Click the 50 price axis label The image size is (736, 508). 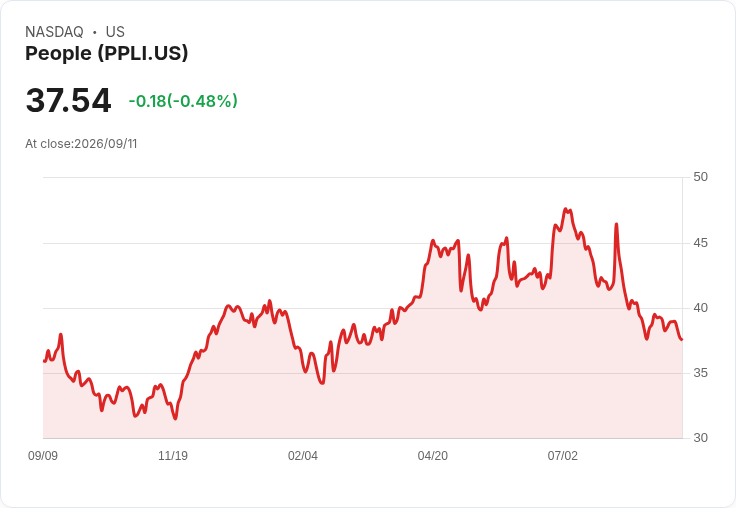[700, 177]
